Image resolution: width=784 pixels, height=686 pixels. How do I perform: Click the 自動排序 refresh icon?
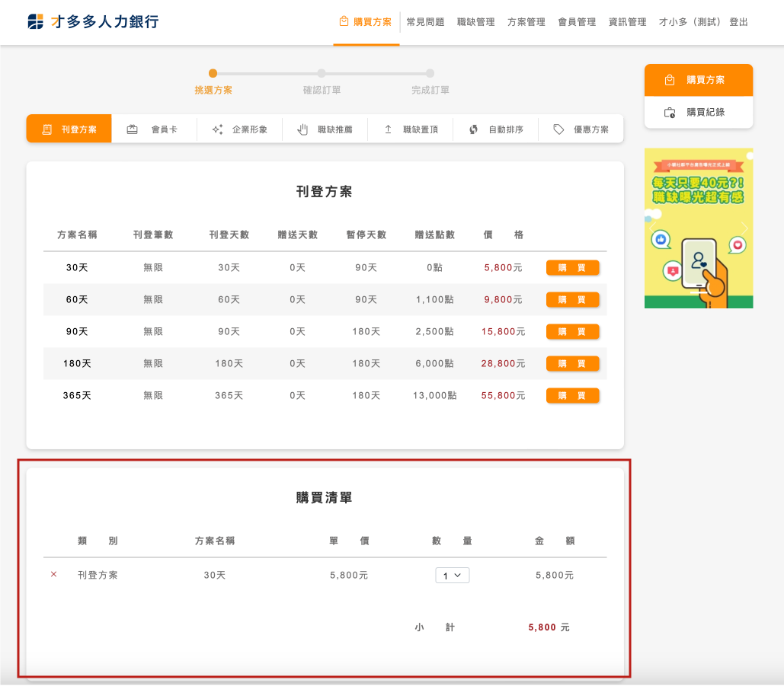473,129
